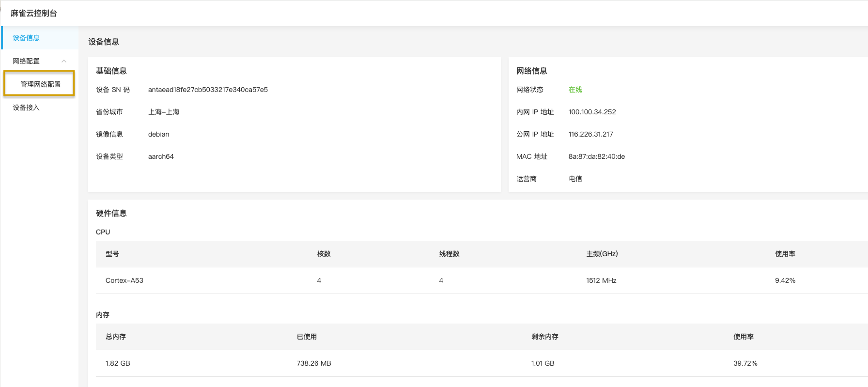The image size is (868, 387).
Task: Click the 已使用 column header
Action: 307,337
